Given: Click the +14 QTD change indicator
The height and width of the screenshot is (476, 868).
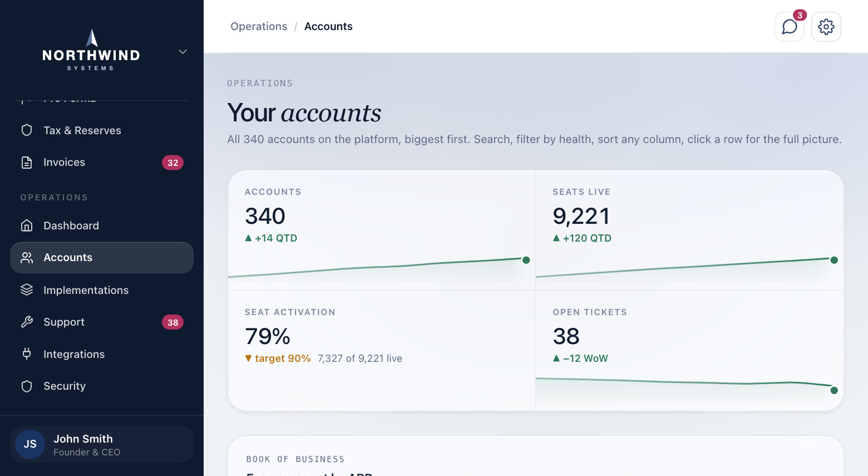Looking at the screenshot, I should pos(271,238).
